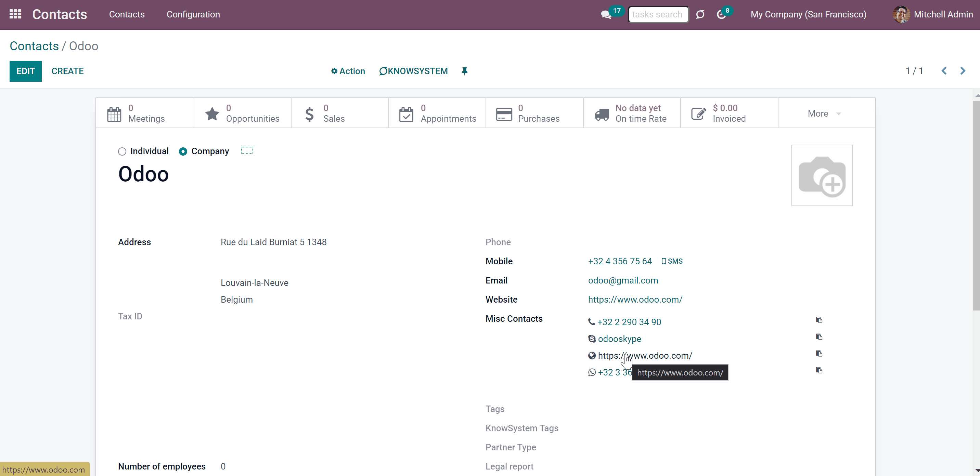Click the KnowSystem icon in the top bar
The image size is (980, 476).
(x=700, y=14)
